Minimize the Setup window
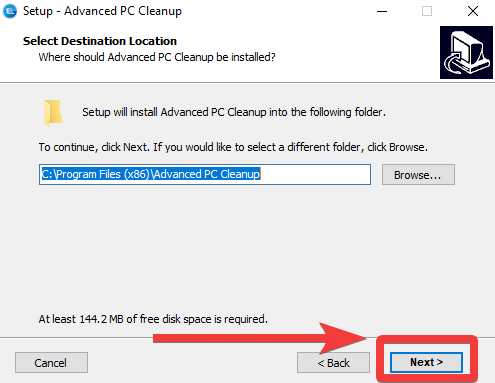 point(382,11)
